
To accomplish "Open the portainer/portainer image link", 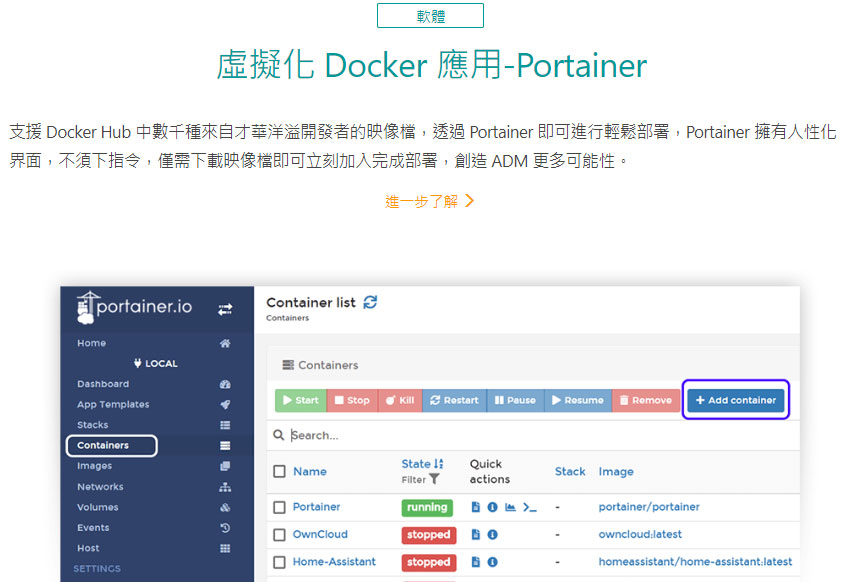I will tap(649, 507).
